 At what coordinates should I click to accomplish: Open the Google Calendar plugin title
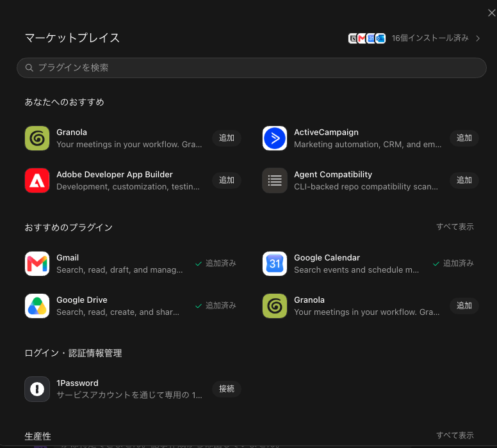[327, 258]
